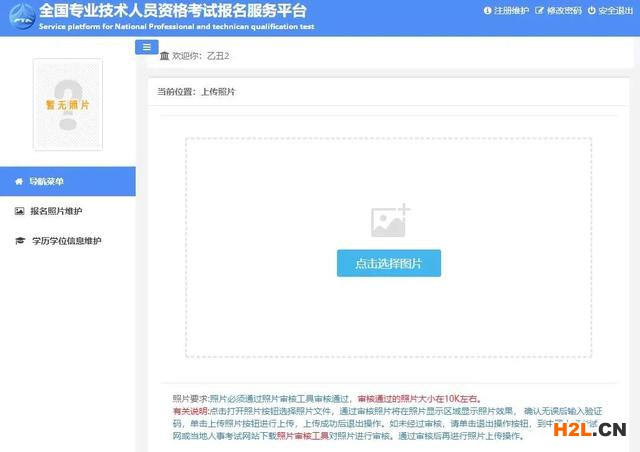640x452 pixels.
Task: Click the 暂无照片 profile photo placeholder
Action: click(67, 104)
